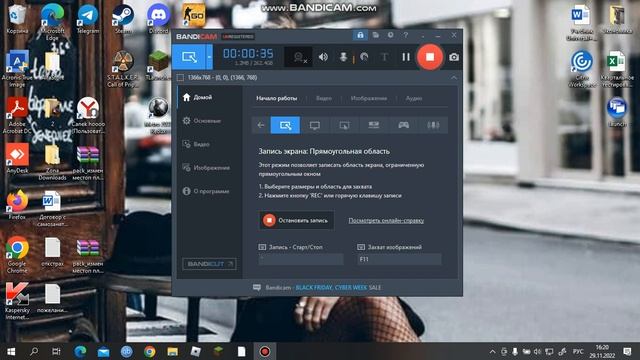Select the Adobe Acrobat DC desktop icon

click(17, 116)
